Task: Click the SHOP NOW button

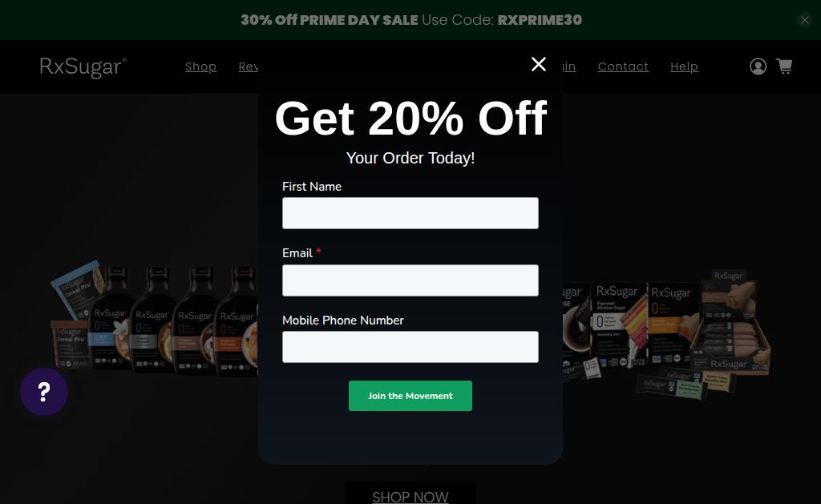Action: pyautogui.click(x=410, y=494)
